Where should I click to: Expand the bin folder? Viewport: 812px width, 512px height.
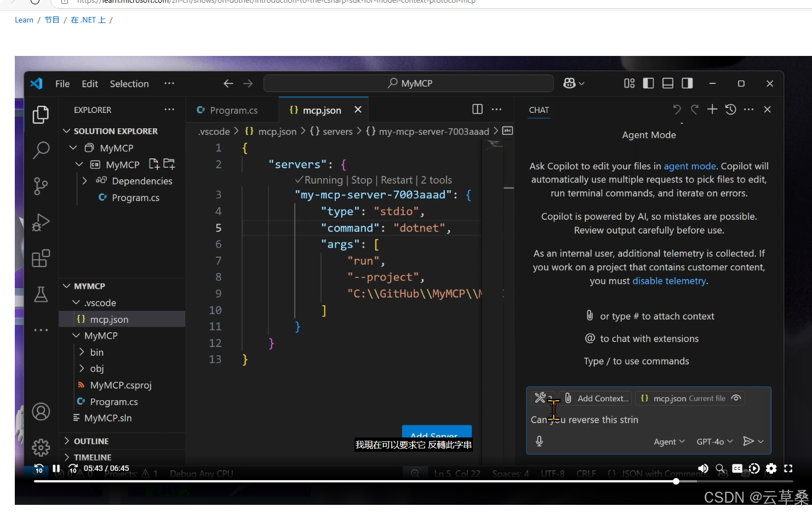point(82,352)
